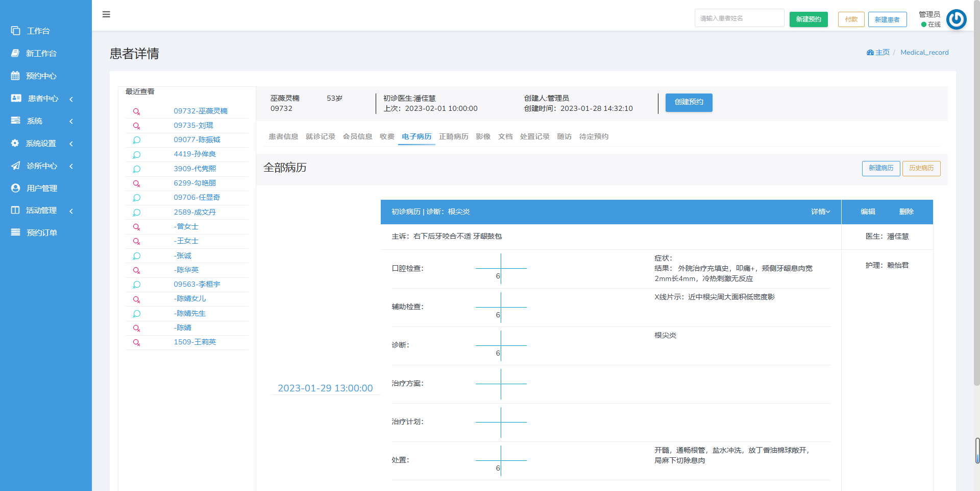Focus the patient name search field
The height and width of the screenshot is (491, 980).
739,18
